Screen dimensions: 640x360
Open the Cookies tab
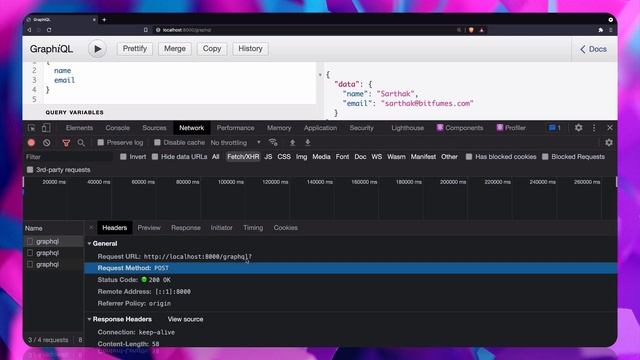(285, 228)
